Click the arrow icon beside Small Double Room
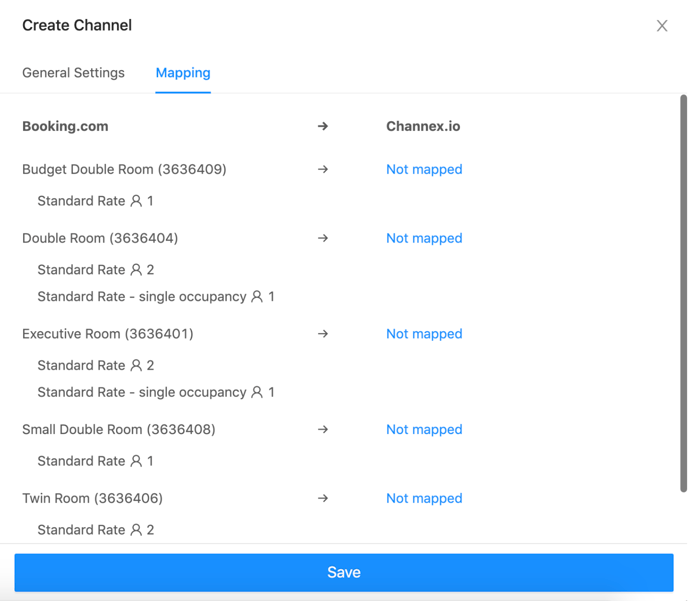The image size is (688, 601). click(323, 429)
